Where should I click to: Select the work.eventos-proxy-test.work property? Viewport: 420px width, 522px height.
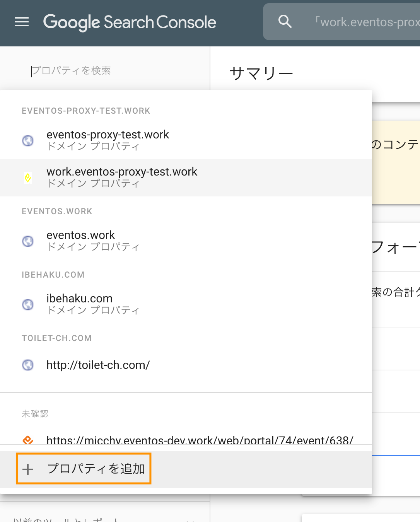186,177
